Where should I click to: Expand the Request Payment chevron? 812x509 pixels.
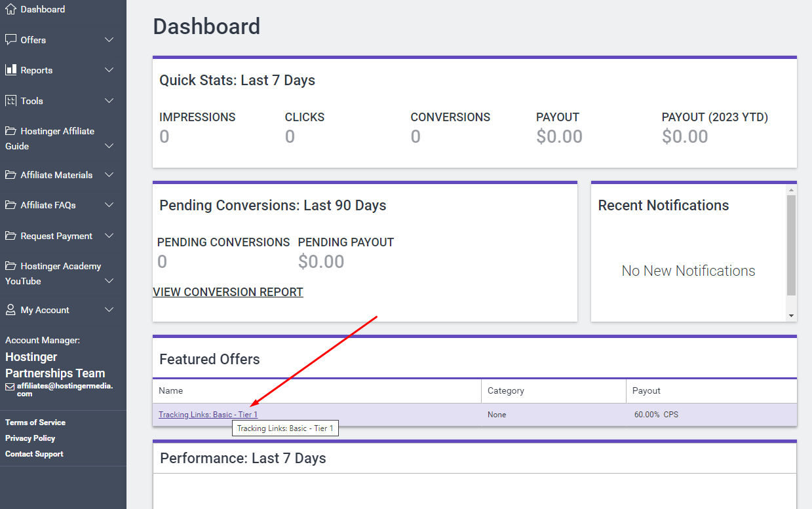tap(109, 236)
